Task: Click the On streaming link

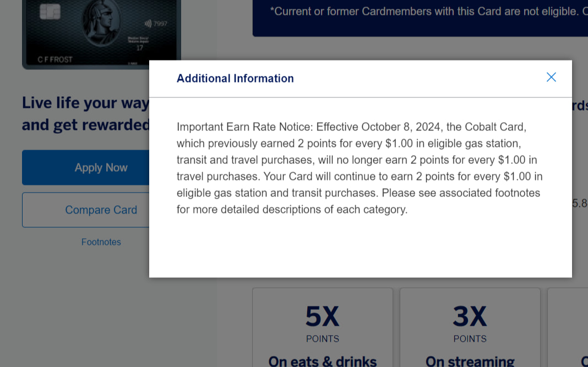Action: pos(470,361)
